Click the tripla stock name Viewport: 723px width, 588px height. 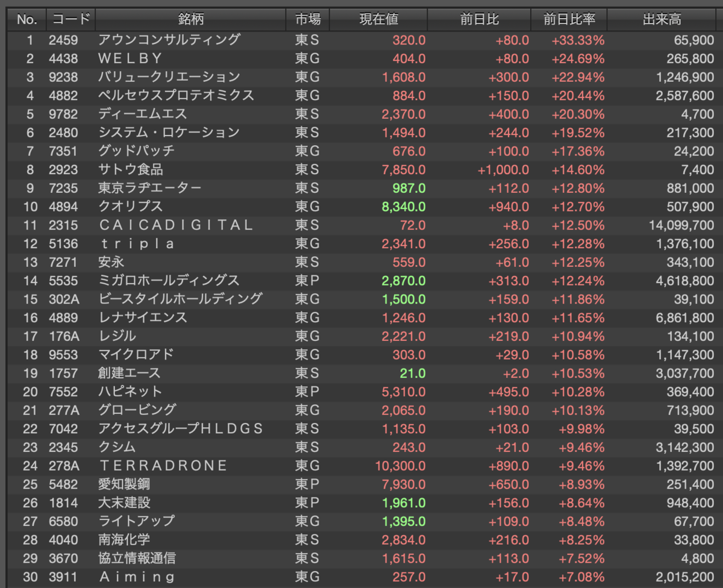click(x=137, y=243)
